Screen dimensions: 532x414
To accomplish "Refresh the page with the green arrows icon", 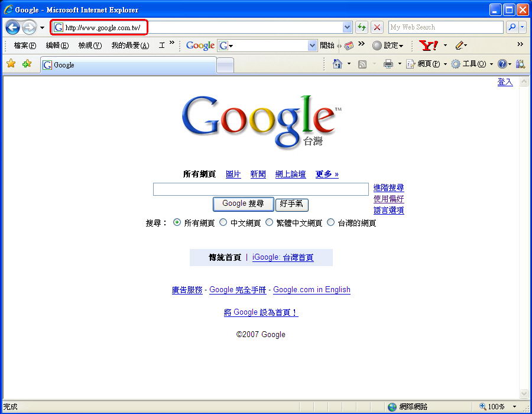I will [362, 27].
